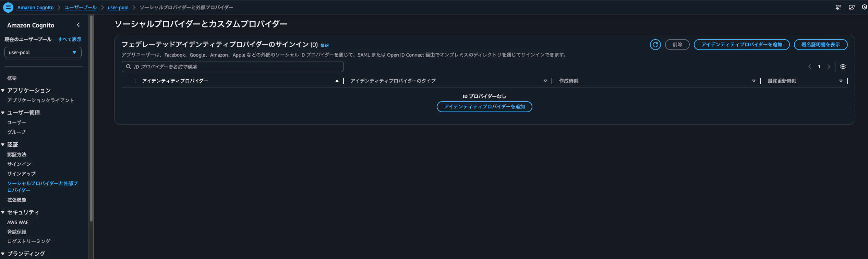
Task: Collapse the ユーザー管理 section
Action: point(3,113)
